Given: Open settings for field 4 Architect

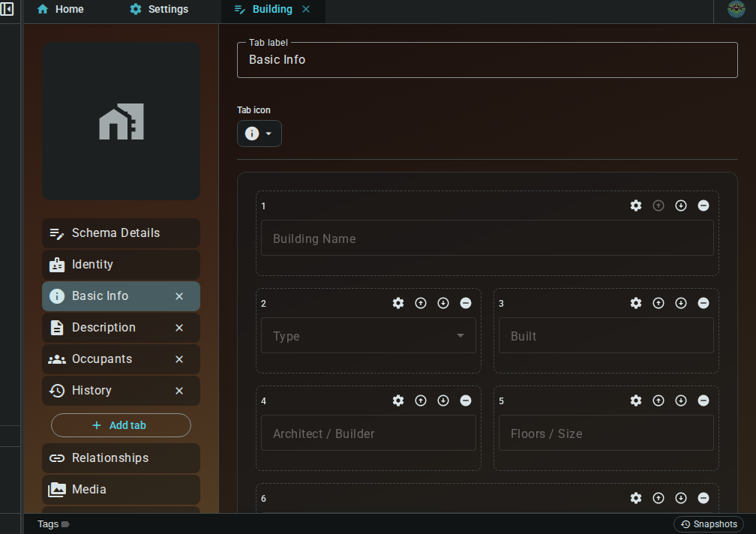Looking at the screenshot, I should tap(398, 400).
